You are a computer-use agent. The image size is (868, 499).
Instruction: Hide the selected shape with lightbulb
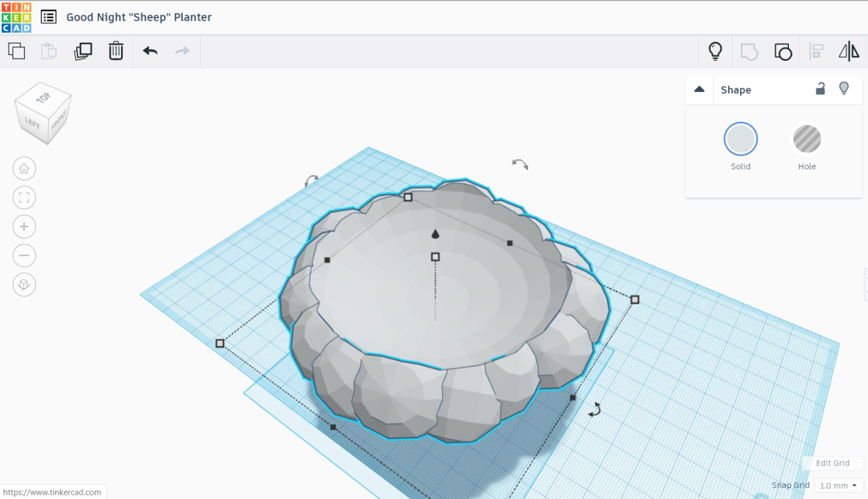coord(844,89)
